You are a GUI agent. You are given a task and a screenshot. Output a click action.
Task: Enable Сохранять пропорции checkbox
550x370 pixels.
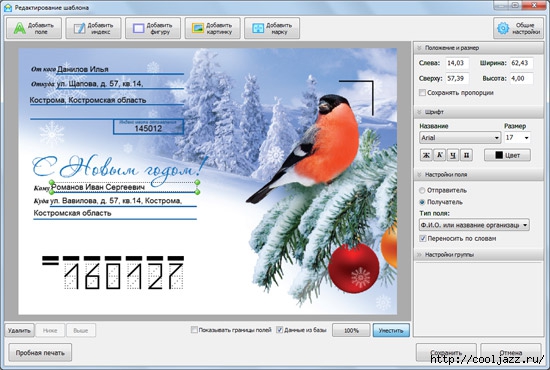422,93
